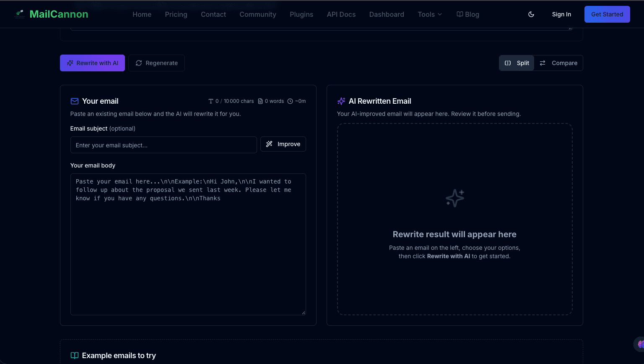This screenshot has height=364, width=644.
Task: Click the '0 words' counter text
Action: coord(274,101)
